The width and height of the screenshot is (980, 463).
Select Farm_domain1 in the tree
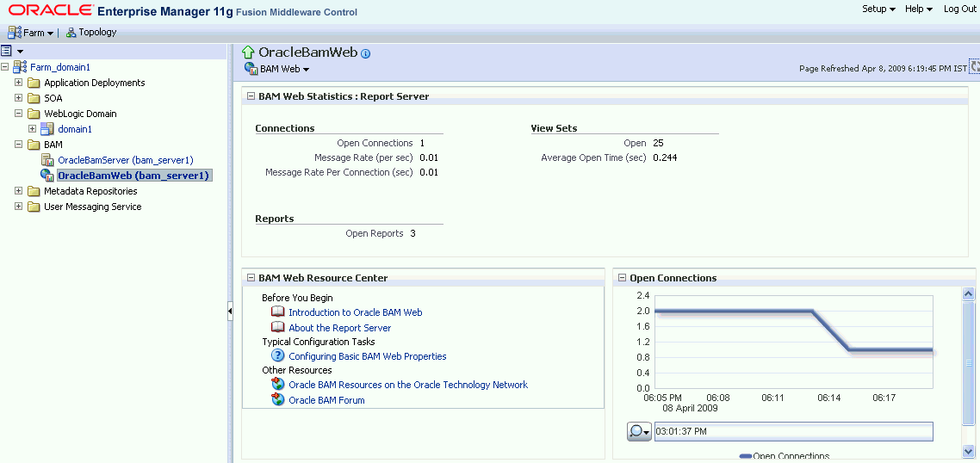[60, 67]
